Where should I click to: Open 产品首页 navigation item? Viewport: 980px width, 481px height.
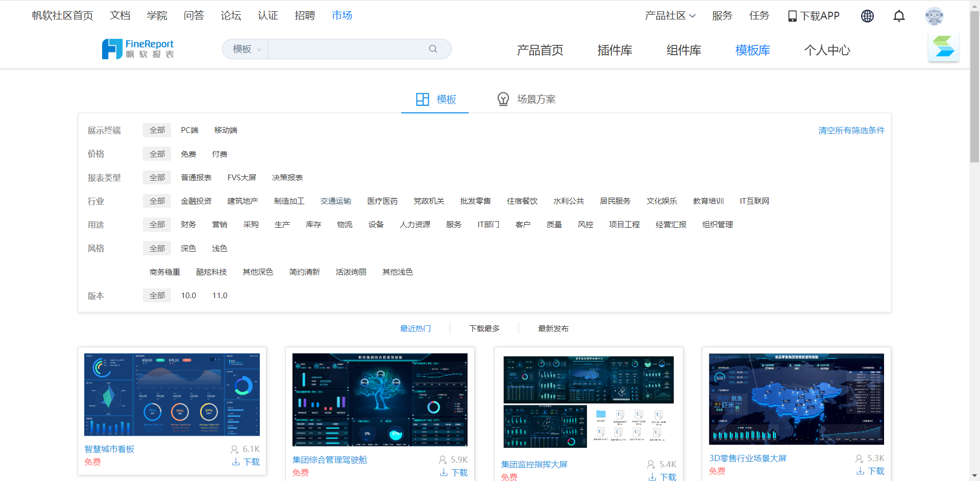(540, 50)
